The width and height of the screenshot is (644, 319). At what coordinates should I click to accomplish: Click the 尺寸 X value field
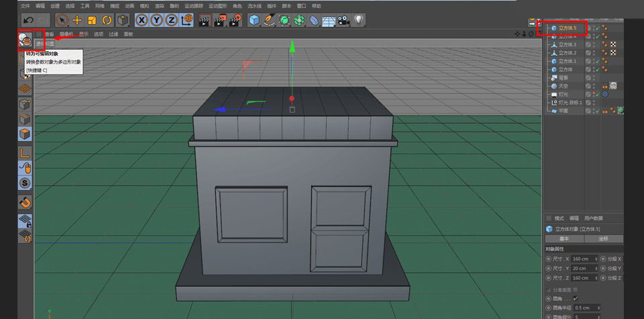coord(582,259)
